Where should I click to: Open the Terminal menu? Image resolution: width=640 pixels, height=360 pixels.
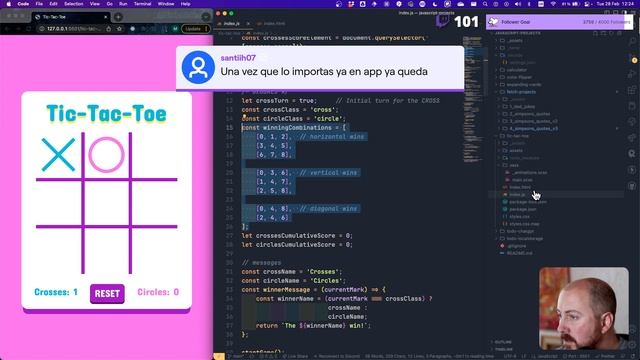click(x=142, y=4)
